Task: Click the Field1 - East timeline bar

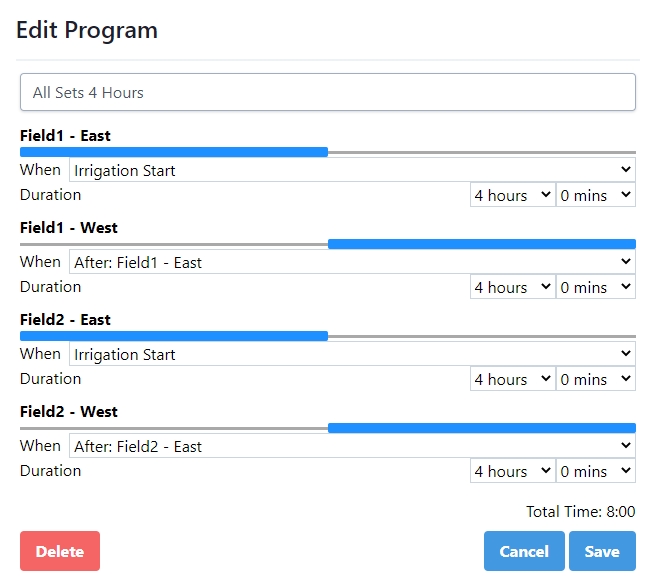Action: (x=174, y=152)
